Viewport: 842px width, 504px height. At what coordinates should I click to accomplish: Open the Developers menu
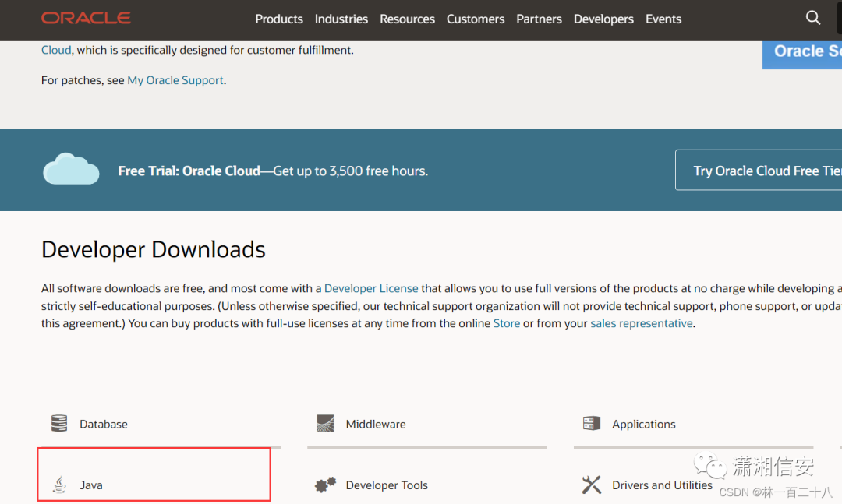click(603, 19)
